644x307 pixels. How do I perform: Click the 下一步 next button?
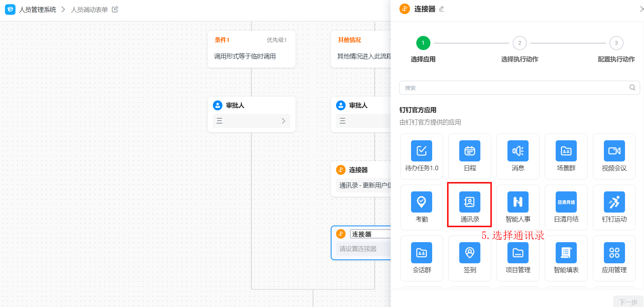[x=628, y=302]
